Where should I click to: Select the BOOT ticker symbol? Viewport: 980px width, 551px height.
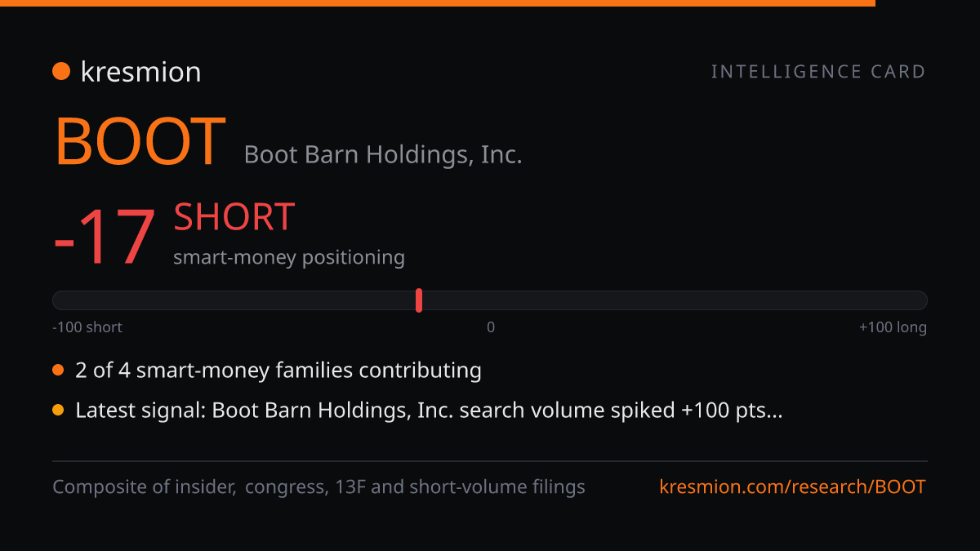[x=140, y=141]
